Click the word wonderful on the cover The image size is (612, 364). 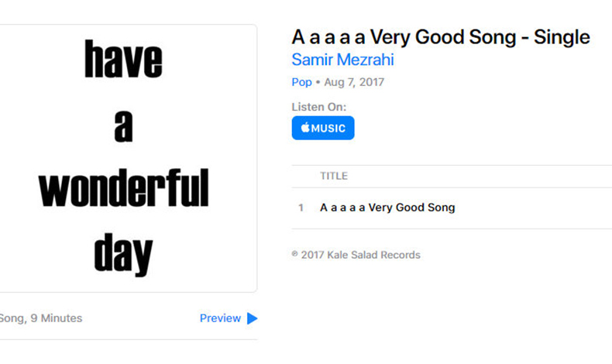[x=124, y=187]
